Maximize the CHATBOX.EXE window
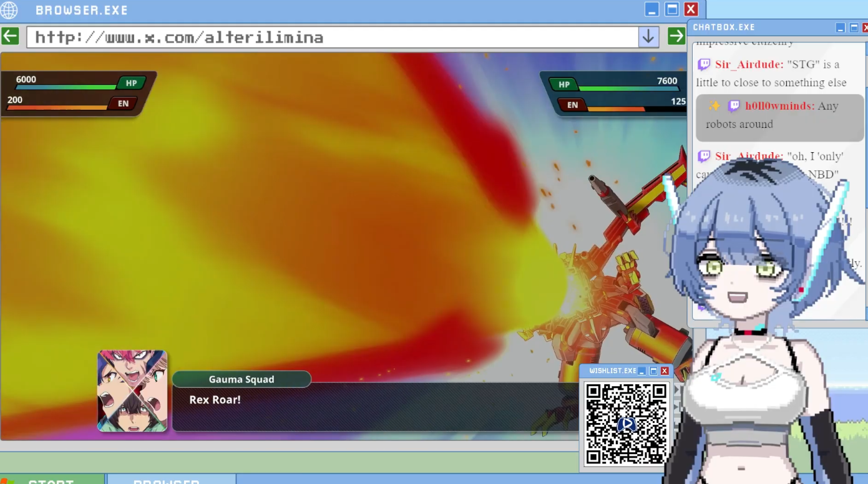 point(854,27)
